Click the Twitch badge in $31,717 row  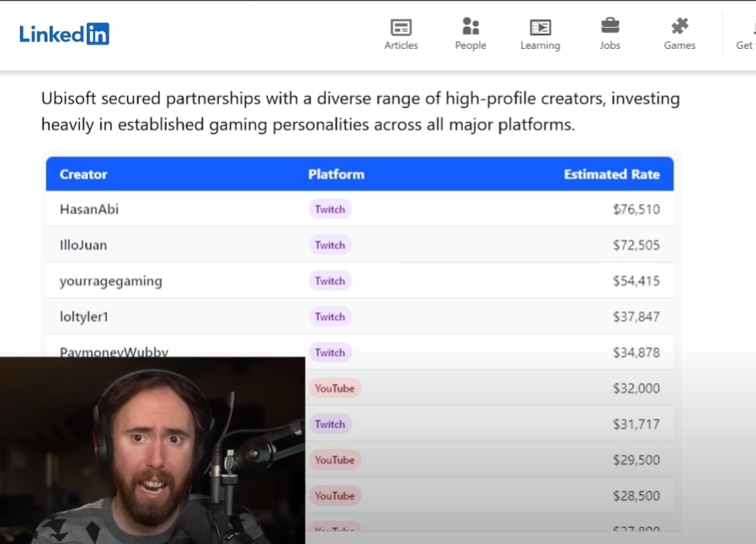pos(330,424)
